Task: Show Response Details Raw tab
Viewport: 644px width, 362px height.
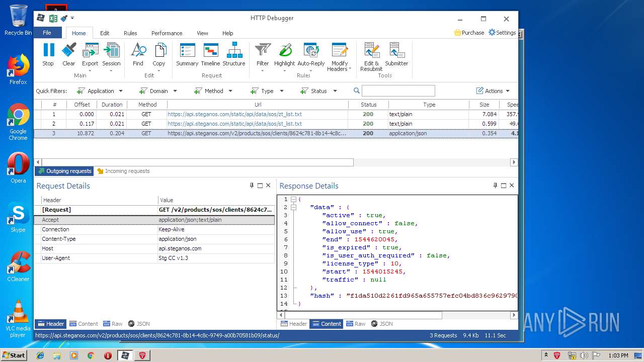Action: coord(356,324)
